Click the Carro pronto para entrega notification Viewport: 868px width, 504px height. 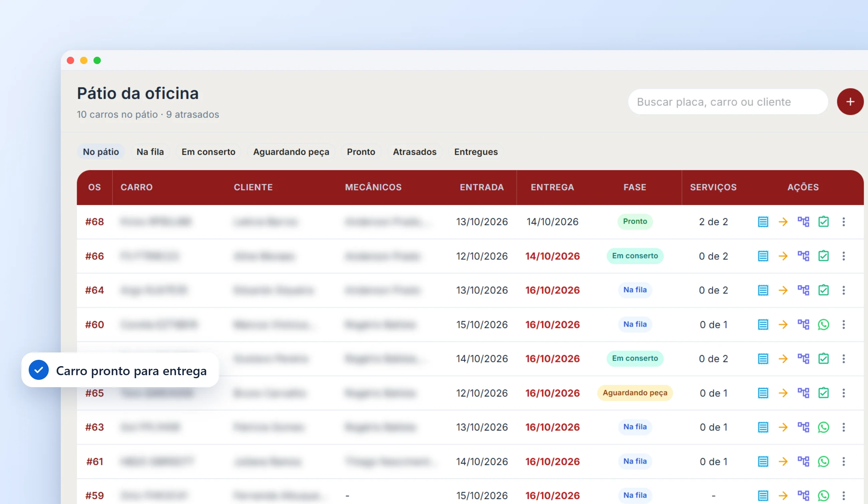click(120, 370)
